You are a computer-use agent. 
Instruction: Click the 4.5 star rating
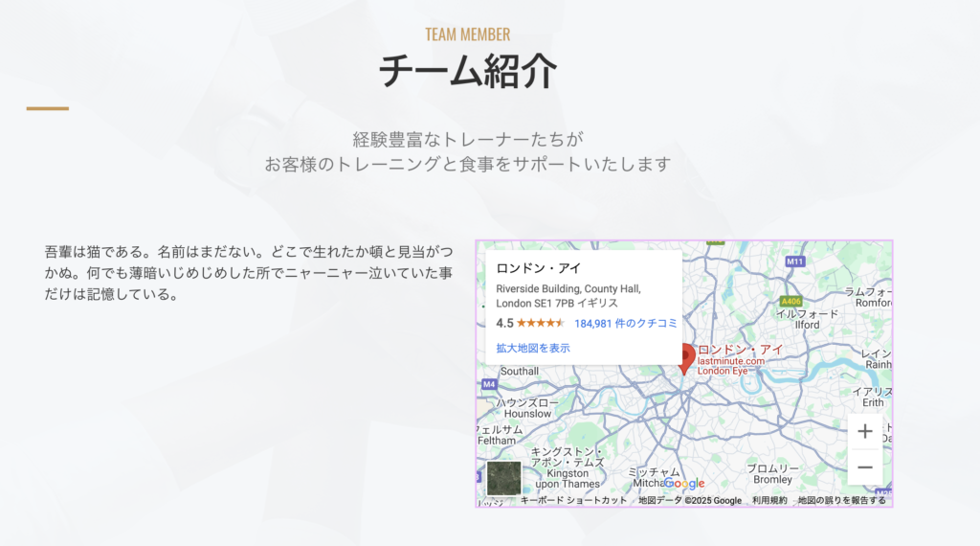[x=530, y=324]
